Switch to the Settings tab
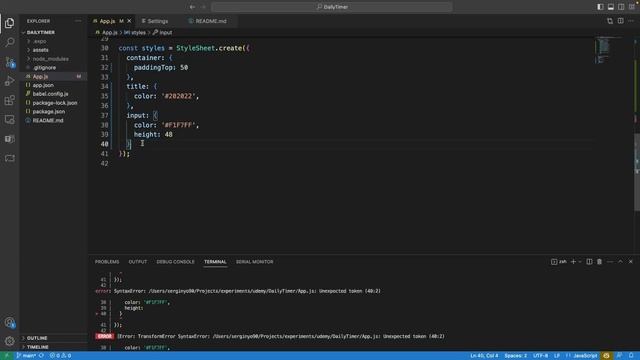 tap(157, 21)
